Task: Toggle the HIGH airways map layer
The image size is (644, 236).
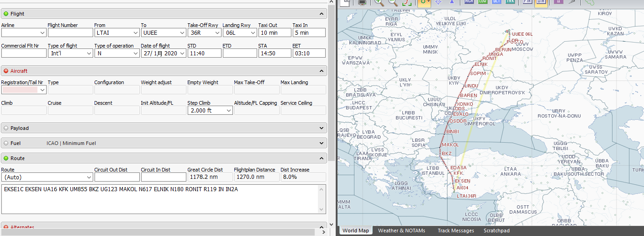Action: tap(469, 1)
